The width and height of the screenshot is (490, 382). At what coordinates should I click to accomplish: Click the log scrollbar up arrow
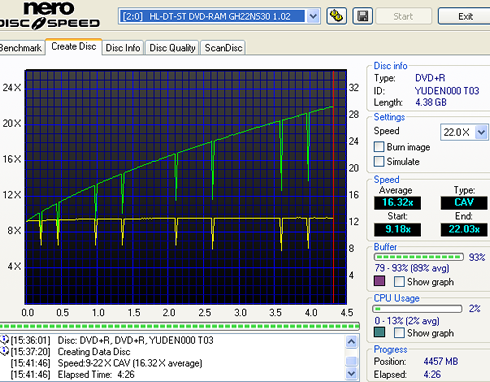click(351, 341)
